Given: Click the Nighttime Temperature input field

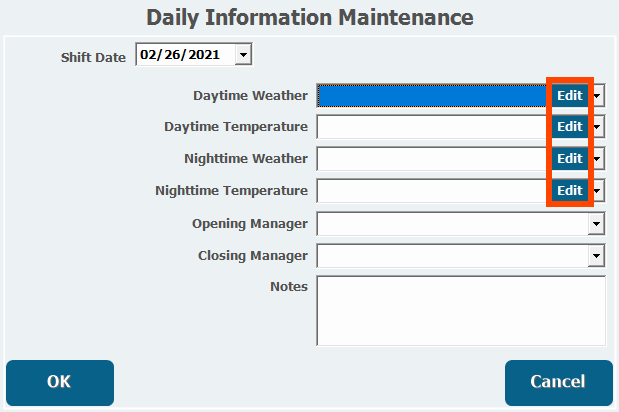Looking at the screenshot, I should (x=434, y=191).
